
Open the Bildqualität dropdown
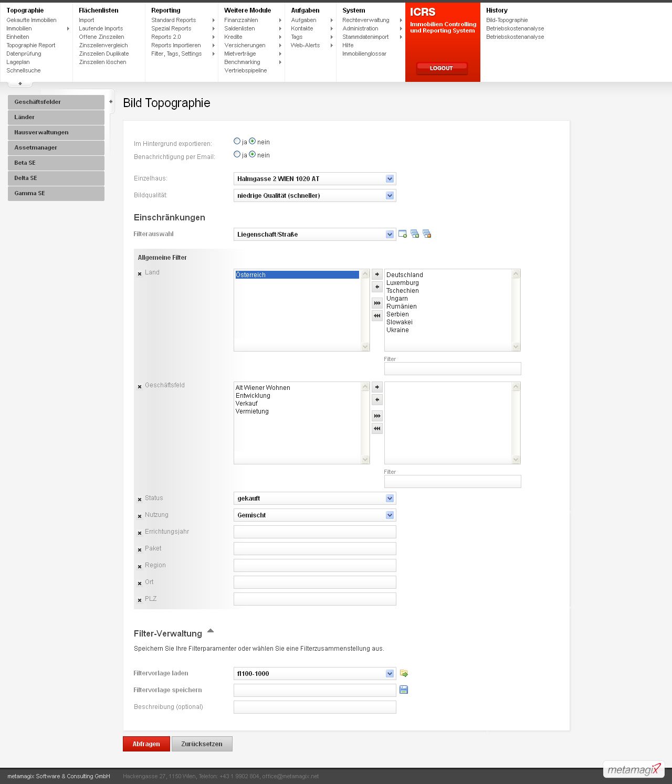314,196
